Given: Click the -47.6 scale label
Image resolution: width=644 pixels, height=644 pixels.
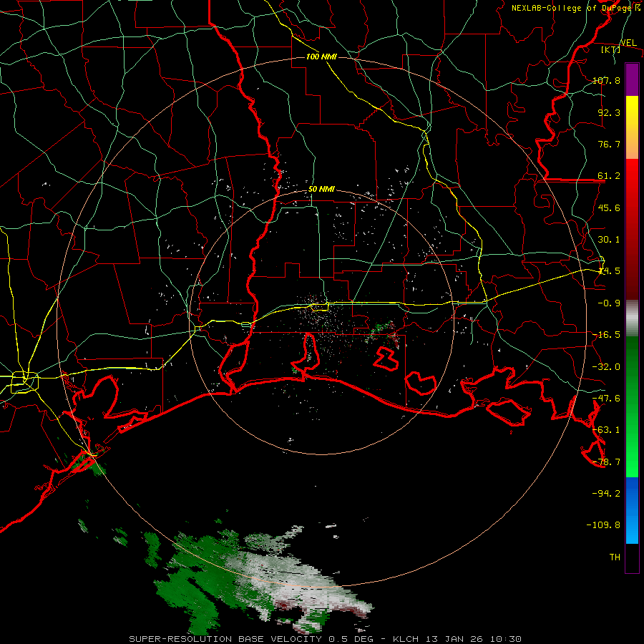Looking at the screenshot, I should 607,399.
